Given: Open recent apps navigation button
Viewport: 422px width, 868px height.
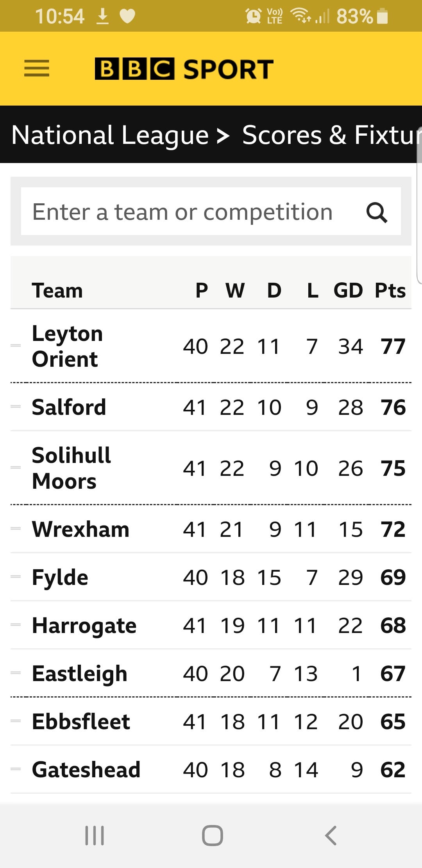Looking at the screenshot, I should point(95,836).
